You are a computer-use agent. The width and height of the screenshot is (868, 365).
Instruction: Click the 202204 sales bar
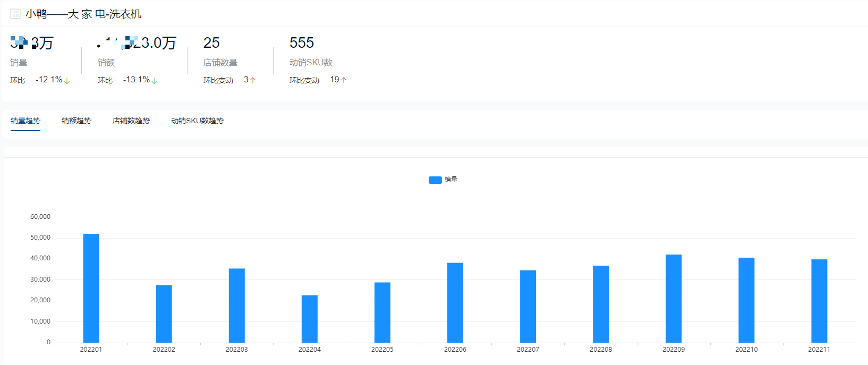click(x=310, y=319)
